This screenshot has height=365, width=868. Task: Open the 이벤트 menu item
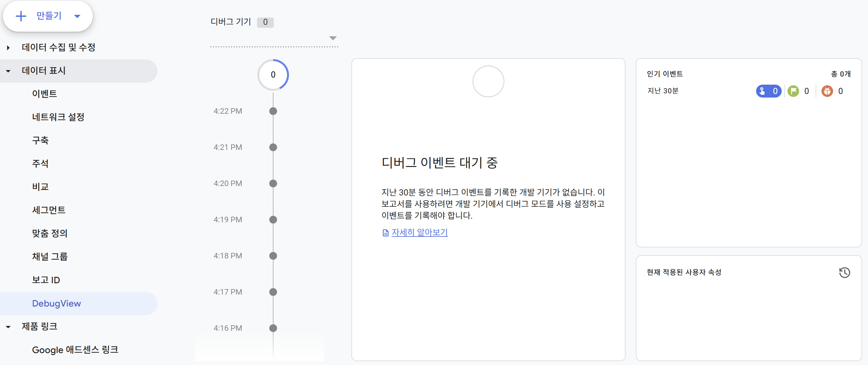click(x=45, y=94)
